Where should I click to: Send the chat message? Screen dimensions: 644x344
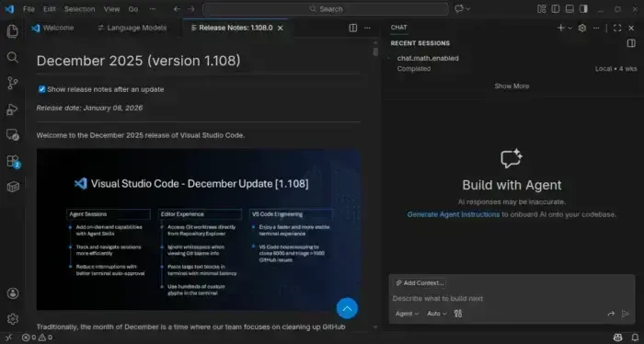625,314
